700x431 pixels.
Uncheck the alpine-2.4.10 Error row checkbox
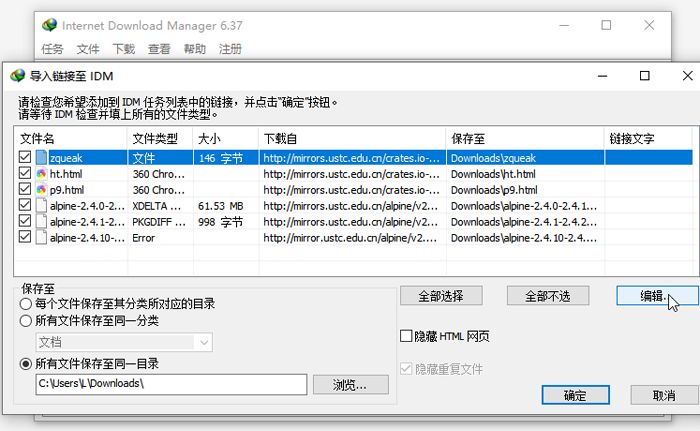pyautogui.click(x=25, y=237)
